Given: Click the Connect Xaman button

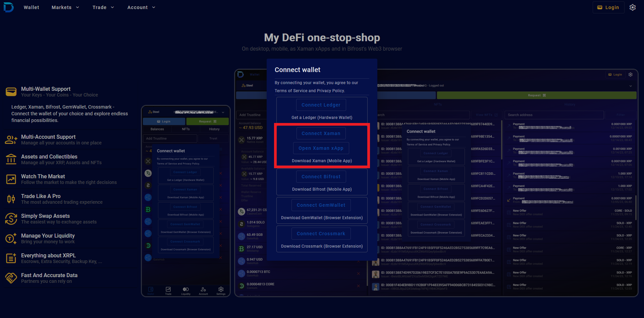Looking at the screenshot, I should [321, 133].
